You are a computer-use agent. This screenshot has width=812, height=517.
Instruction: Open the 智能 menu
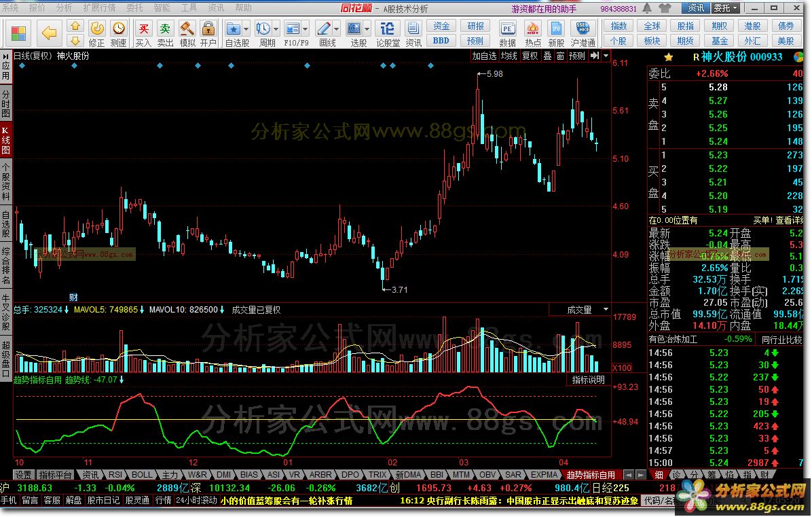(x=162, y=7)
